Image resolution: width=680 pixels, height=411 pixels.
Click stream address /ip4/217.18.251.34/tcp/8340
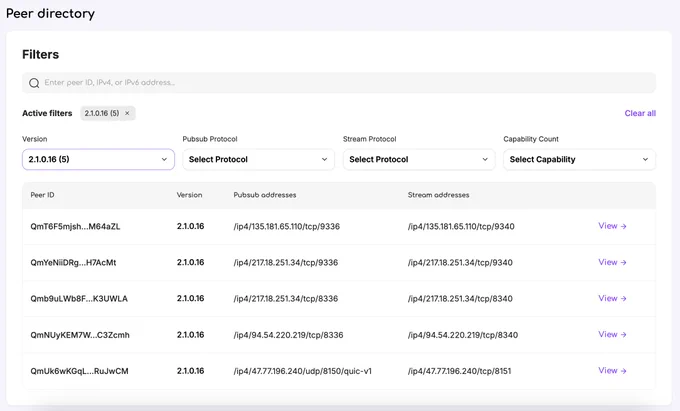460,299
